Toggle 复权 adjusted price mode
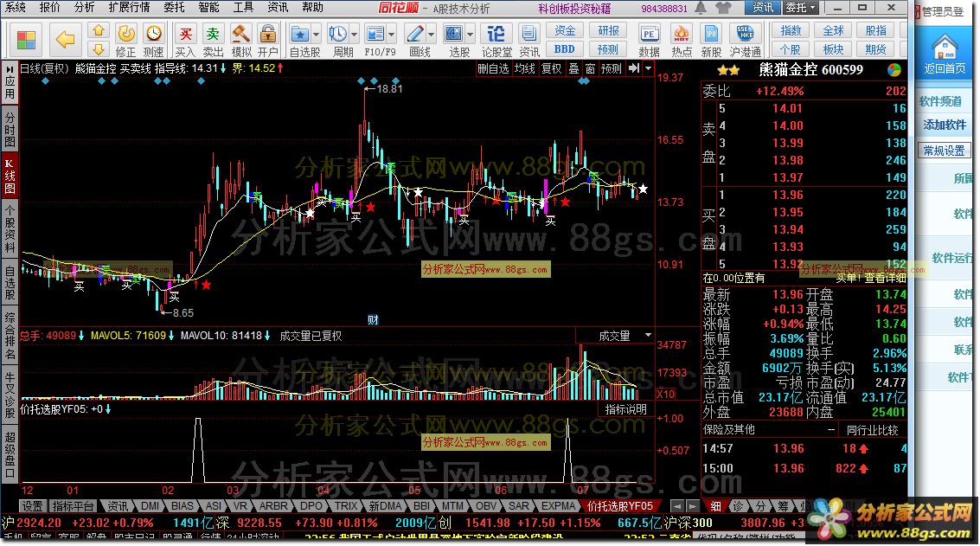Viewport: 980px width, 546px height. point(551,68)
